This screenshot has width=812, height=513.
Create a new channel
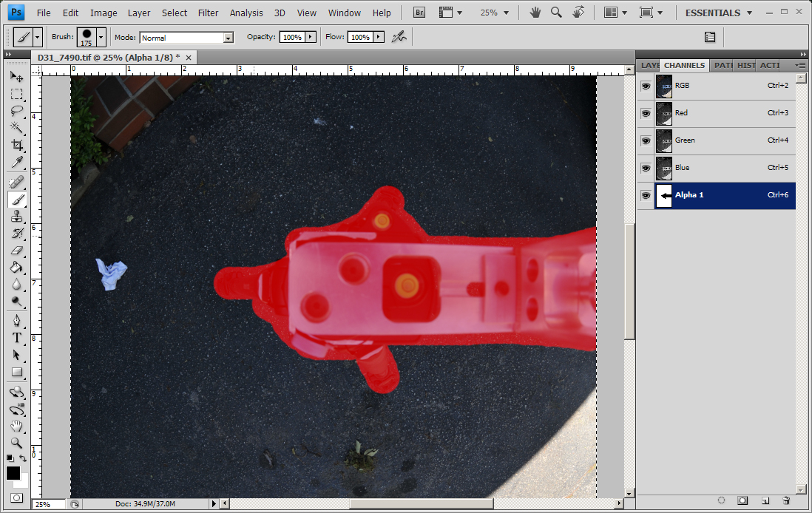[765, 500]
